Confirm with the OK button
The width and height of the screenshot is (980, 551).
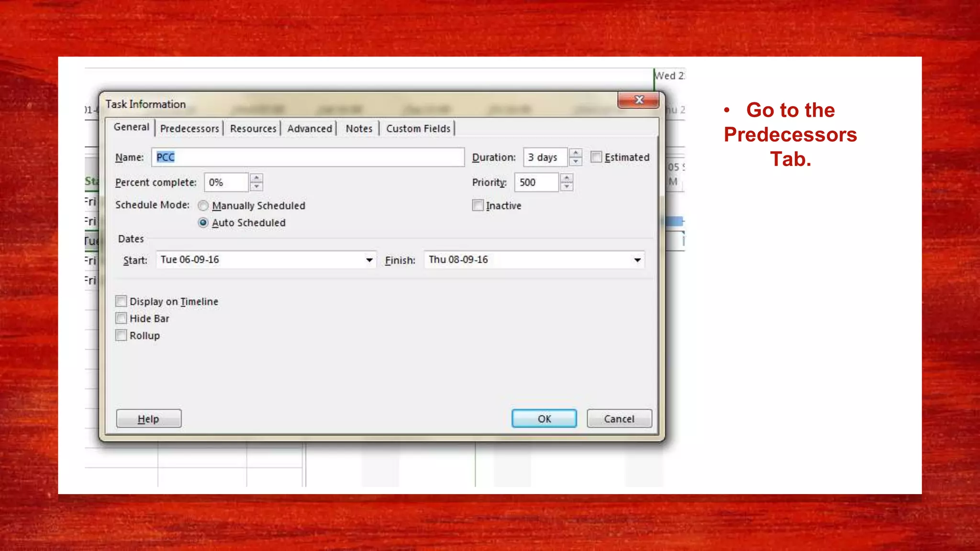(x=544, y=419)
